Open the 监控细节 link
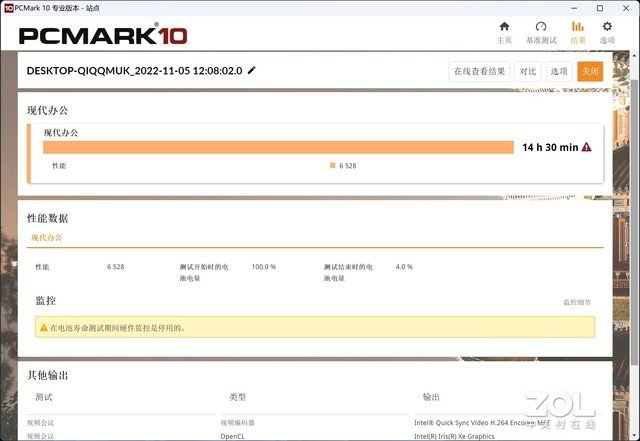This screenshot has height=441, width=640. pos(577,302)
